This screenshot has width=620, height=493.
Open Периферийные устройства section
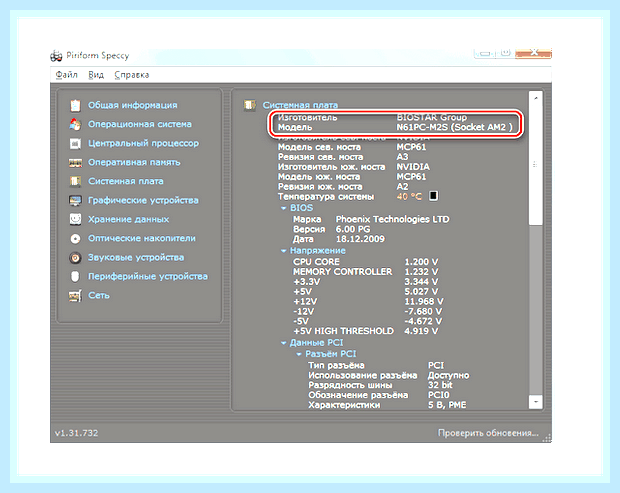coord(147,276)
